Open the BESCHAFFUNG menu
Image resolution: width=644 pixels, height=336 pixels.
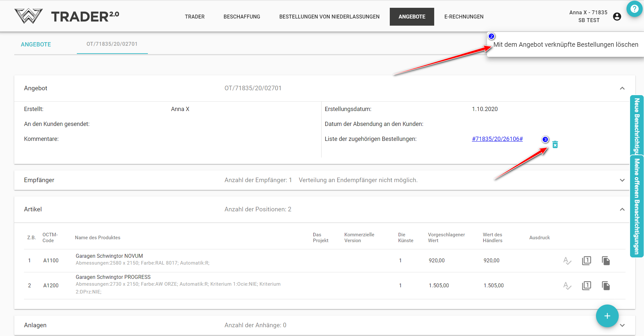242,17
